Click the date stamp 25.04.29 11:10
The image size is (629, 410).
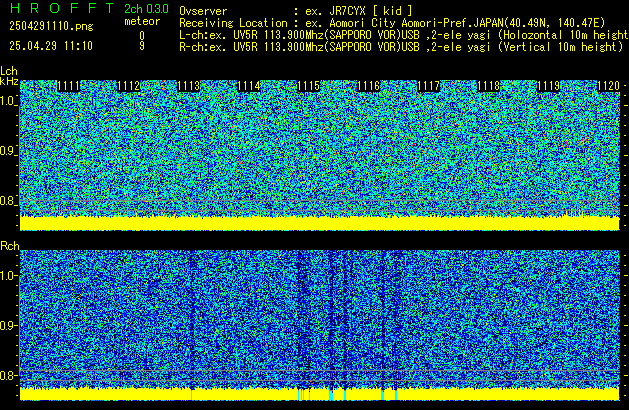pyautogui.click(x=51, y=46)
